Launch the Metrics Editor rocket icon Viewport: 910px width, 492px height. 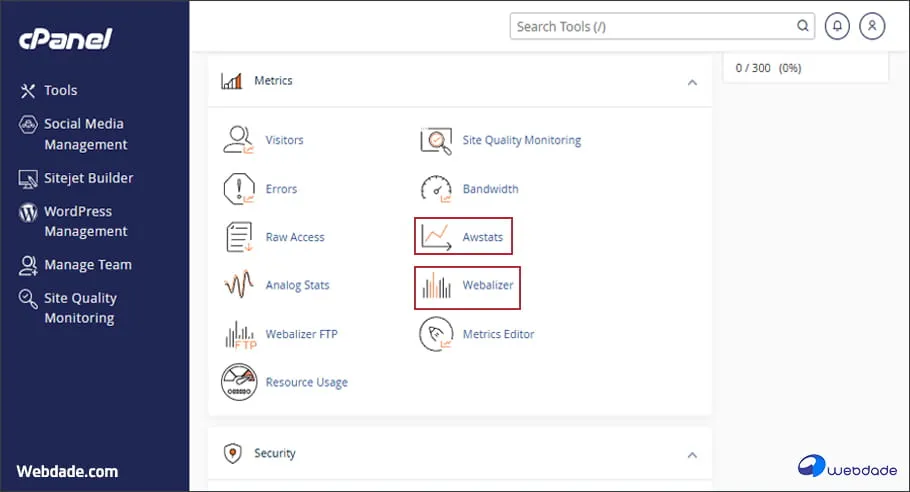point(436,334)
